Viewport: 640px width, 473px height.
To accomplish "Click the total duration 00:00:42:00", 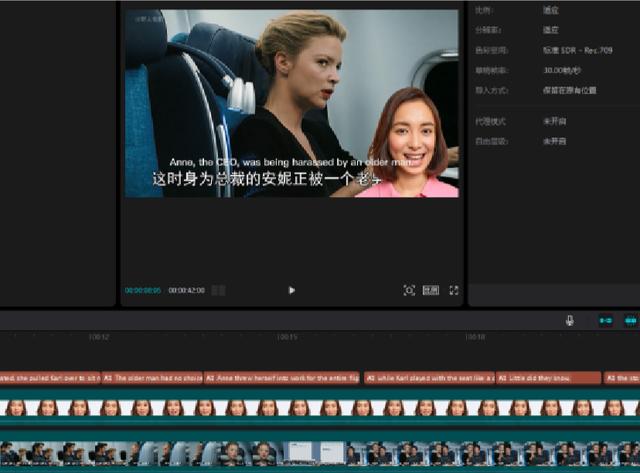I will [x=186, y=290].
